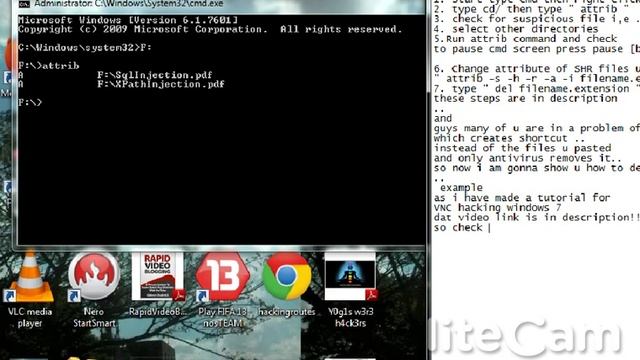
Task: Click the F:\>attrib command line
Action: click(49, 66)
